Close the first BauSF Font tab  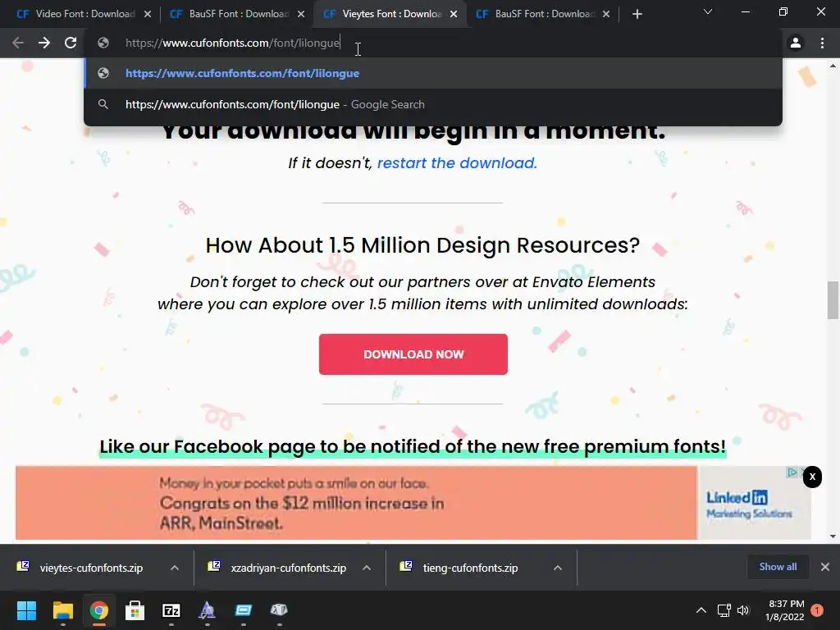click(x=301, y=15)
